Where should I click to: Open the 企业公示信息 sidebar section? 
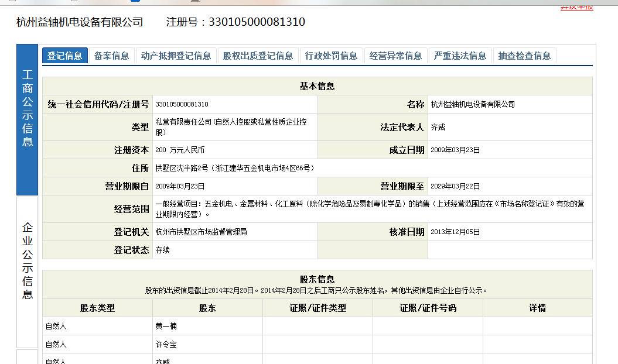pyautogui.click(x=28, y=260)
